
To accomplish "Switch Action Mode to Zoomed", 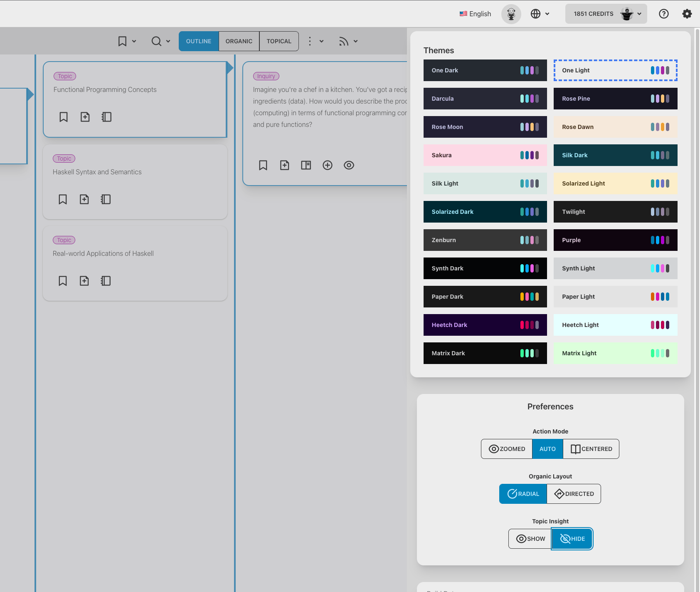I will pos(507,449).
